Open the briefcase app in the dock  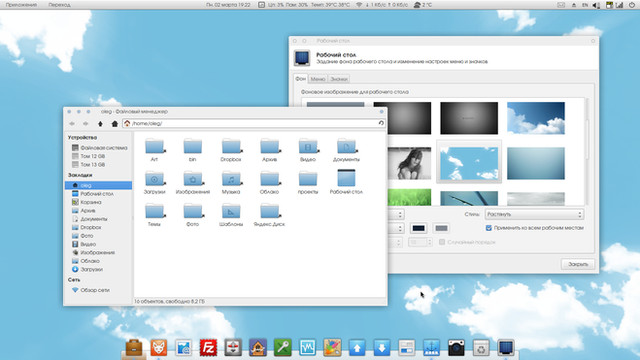[134, 348]
